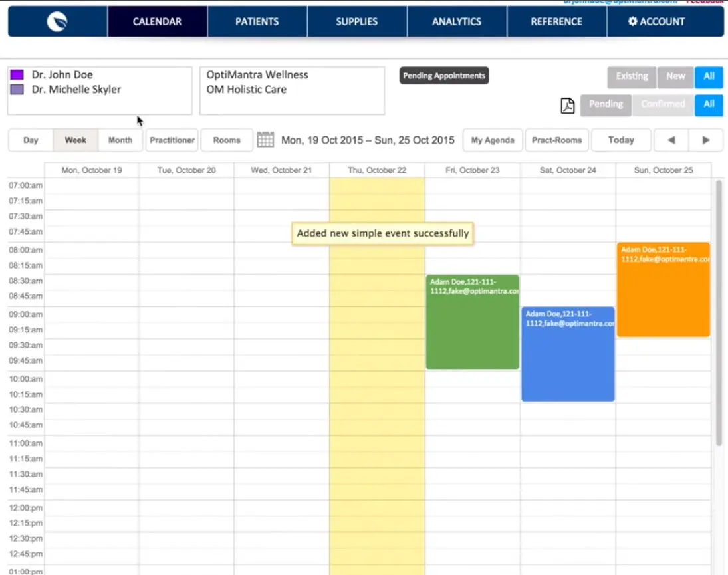Click the OptiMantra leaf logo icon

pos(57,22)
